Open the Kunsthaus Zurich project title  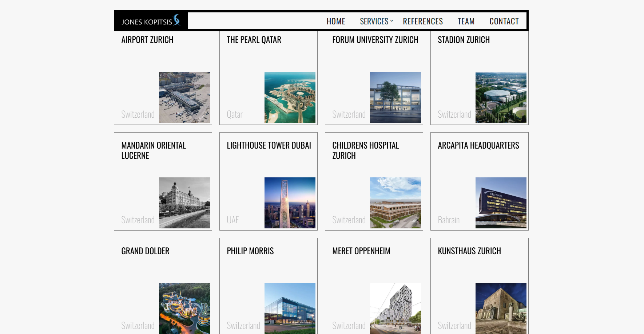point(469,251)
